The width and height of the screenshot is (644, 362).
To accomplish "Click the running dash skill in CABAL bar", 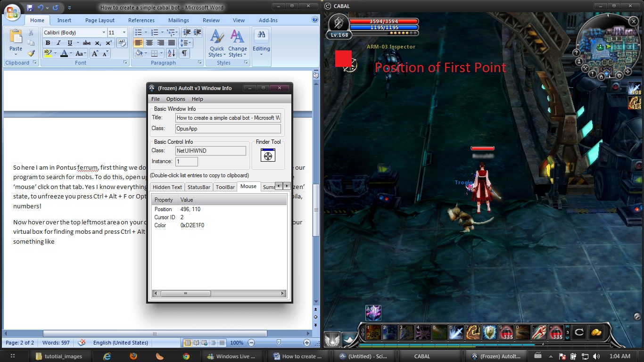I will (x=539, y=332).
